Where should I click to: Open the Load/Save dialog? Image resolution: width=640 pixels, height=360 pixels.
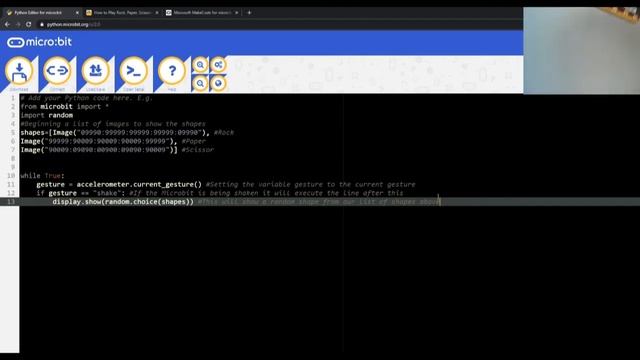point(95,72)
